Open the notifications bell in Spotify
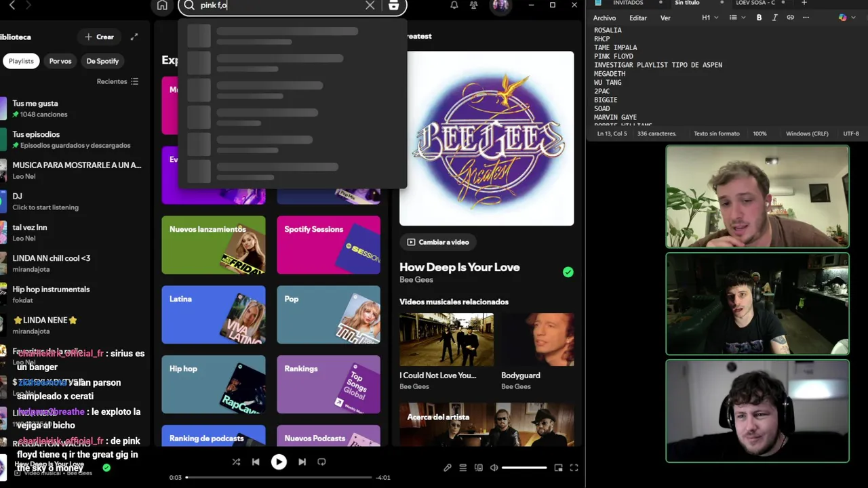Image resolution: width=868 pixels, height=488 pixels. 454,5
